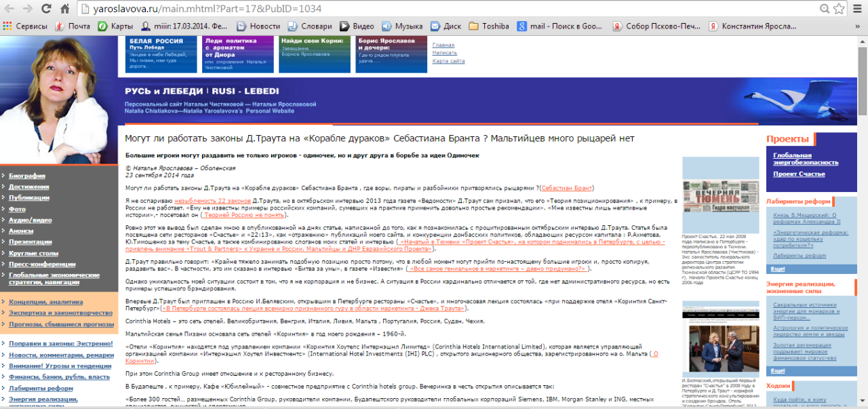Open Анонсы in the left menu
The height and width of the screenshot is (409, 868).
click(21, 231)
